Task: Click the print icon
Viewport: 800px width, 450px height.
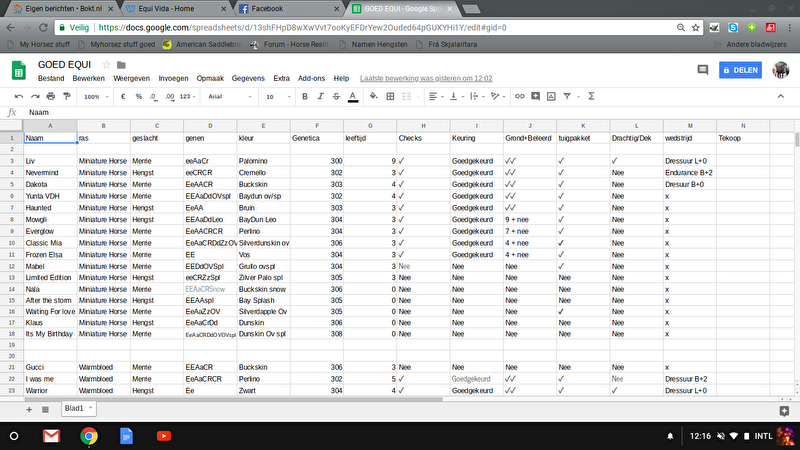Action: pyautogui.click(x=49, y=97)
